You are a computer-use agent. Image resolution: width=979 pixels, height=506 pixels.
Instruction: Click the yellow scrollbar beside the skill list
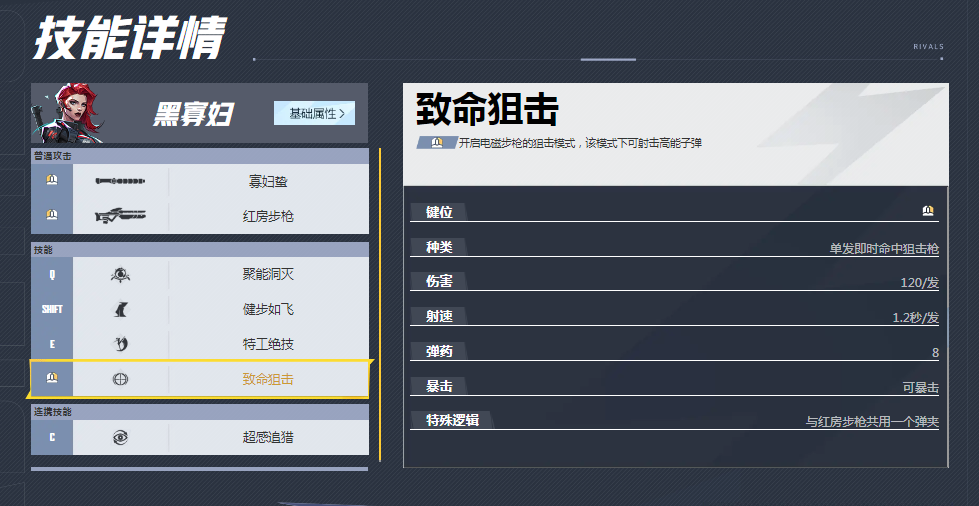pos(380,300)
